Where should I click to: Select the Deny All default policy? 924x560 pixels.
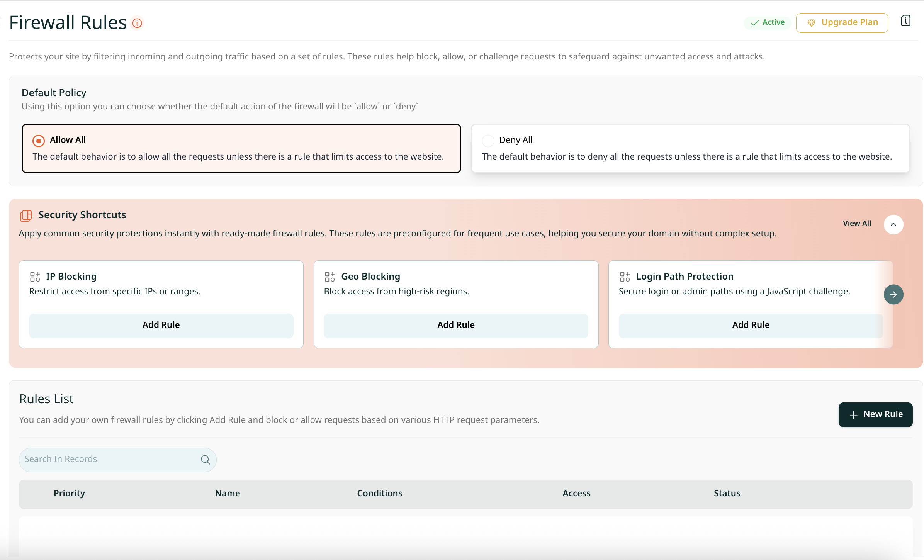[x=488, y=141]
